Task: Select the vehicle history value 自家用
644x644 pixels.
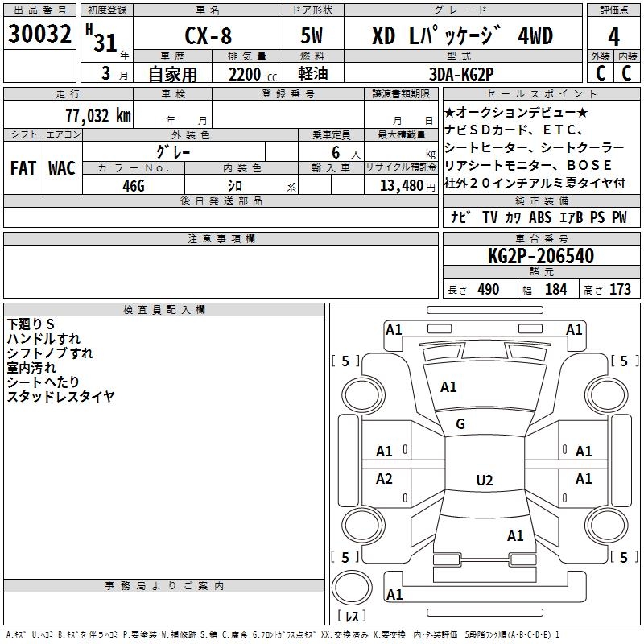Action: 172,74
